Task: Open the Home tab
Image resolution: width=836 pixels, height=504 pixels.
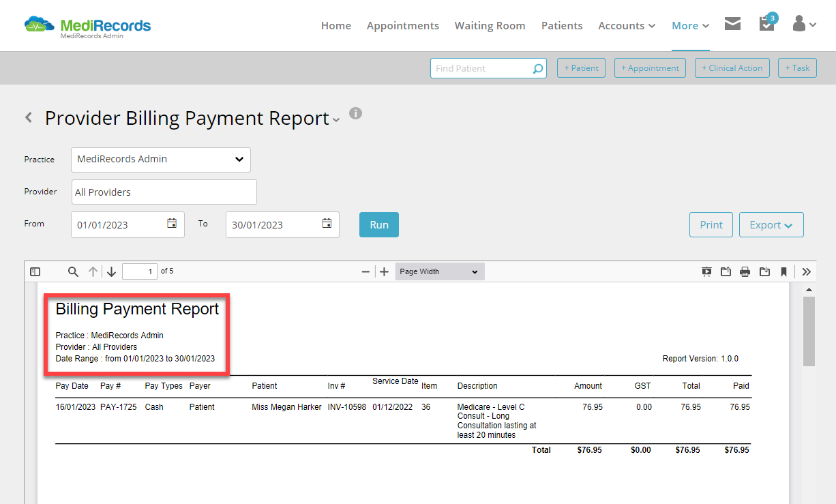Action: pyautogui.click(x=336, y=26)
